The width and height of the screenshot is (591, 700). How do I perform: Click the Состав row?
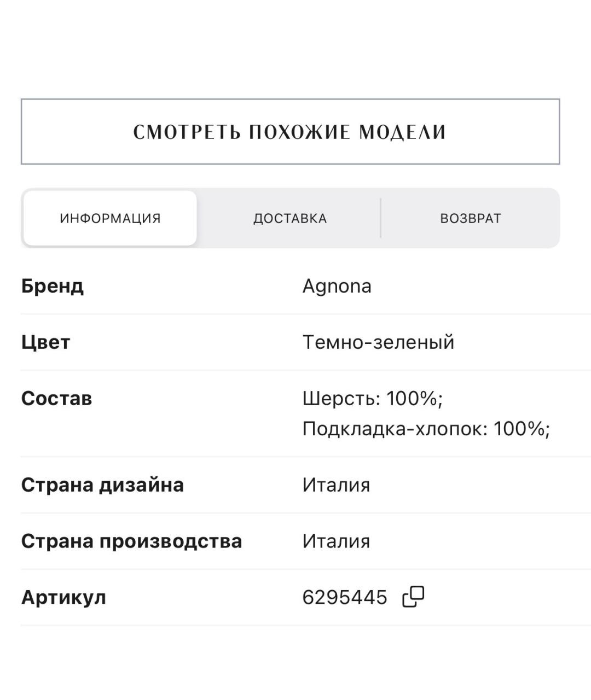pyautogui.click(x=57, y=398)
